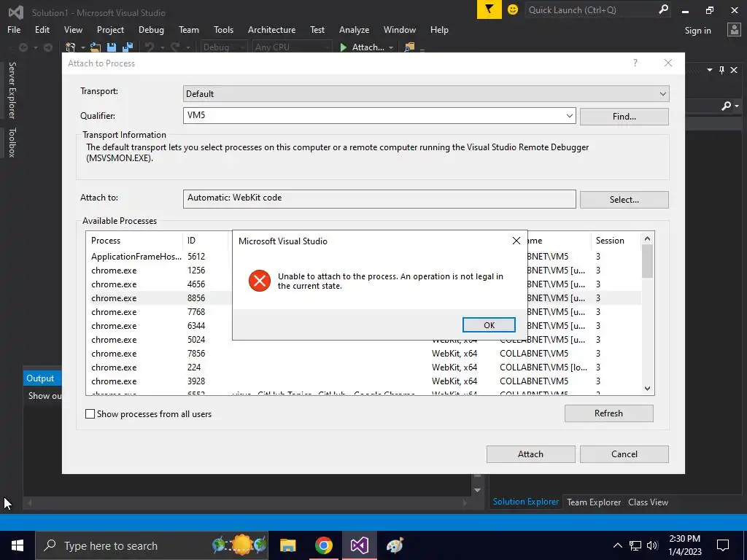Click the Find... button

point(624,116)
